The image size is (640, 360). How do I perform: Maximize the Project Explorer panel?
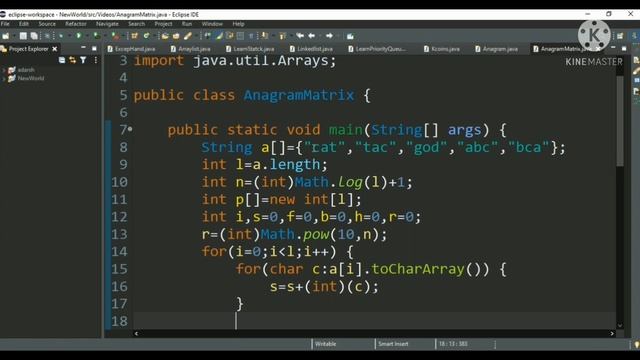click(x=94, y=49)
